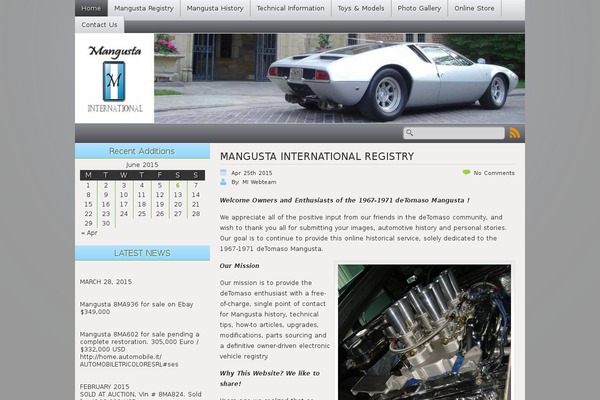
Task: Open the engine carburetor photo
Action: tap(424, 332)
